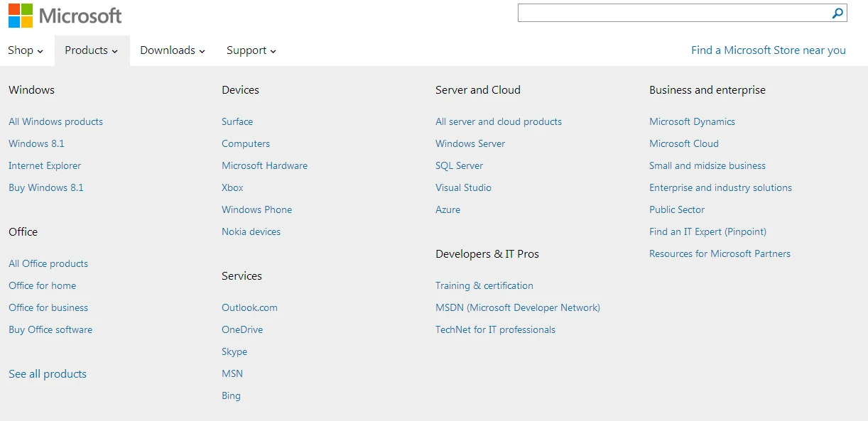Click Buy Office software
The image size is (868, 421).
tap(50, 329)
